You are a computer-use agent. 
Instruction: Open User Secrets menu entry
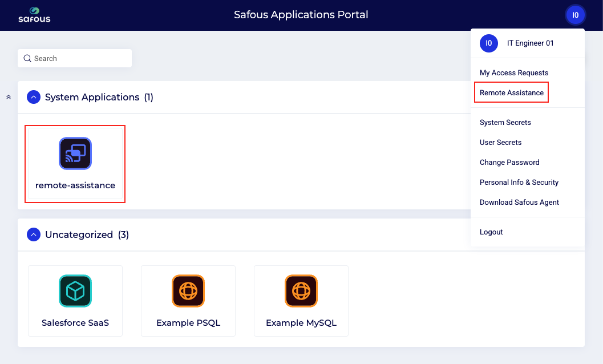click(x=500, y=143)
